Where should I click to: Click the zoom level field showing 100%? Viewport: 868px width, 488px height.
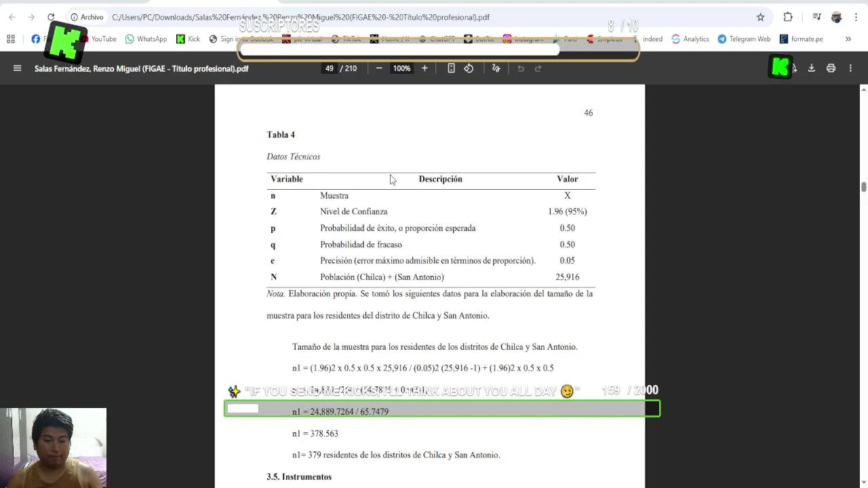[401, 68]
